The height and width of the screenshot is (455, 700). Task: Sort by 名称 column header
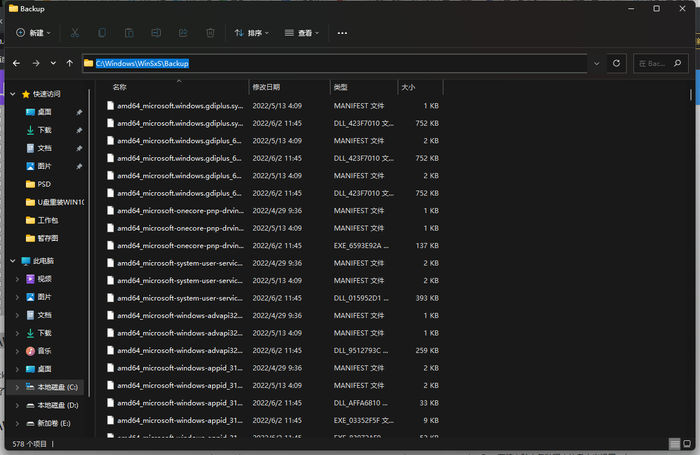coord(120,87)
